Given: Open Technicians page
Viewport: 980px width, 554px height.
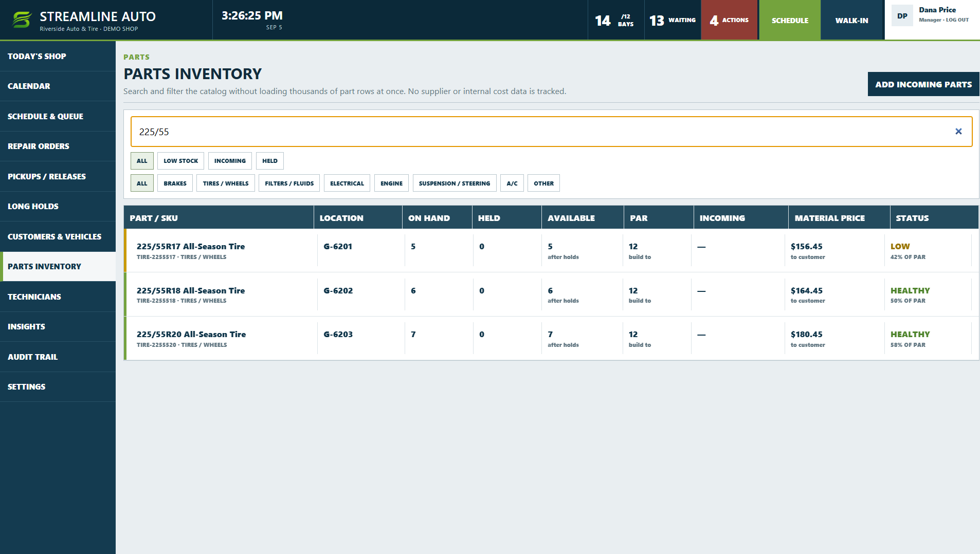Looking at the screenshot, I should click(x=58, y=297).
